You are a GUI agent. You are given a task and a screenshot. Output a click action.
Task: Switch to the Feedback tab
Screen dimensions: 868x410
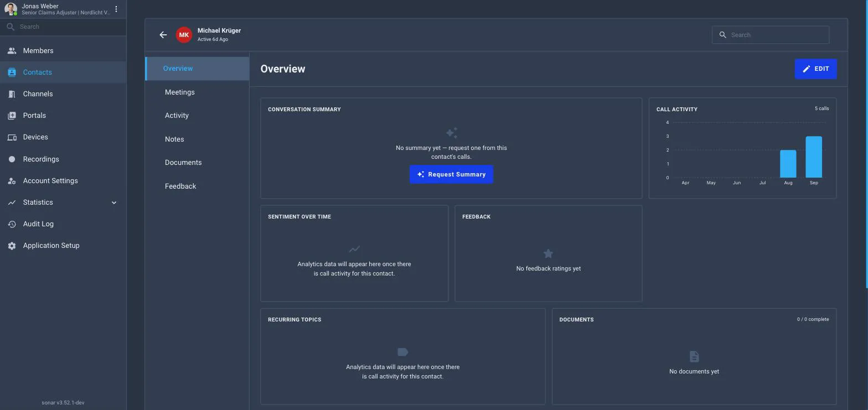pyautogui.click(x=198, y=186)
